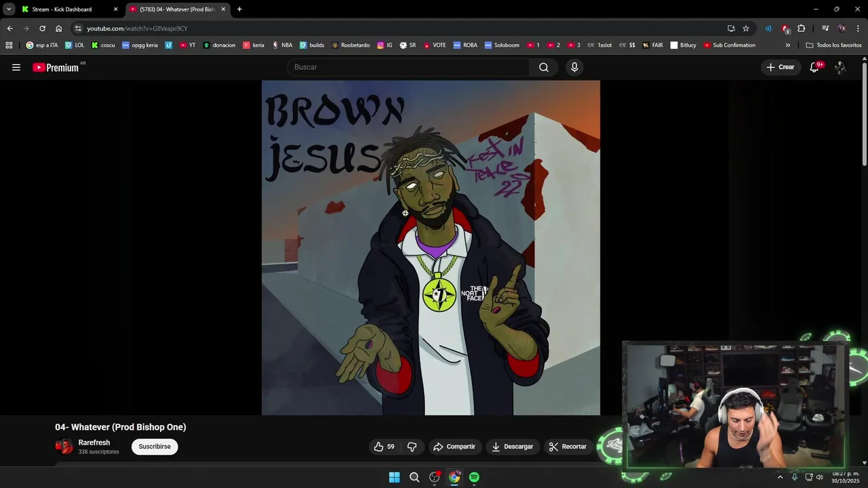Activate voice search microphone
The image size is (868, 488).
click(x=574, y=67)
